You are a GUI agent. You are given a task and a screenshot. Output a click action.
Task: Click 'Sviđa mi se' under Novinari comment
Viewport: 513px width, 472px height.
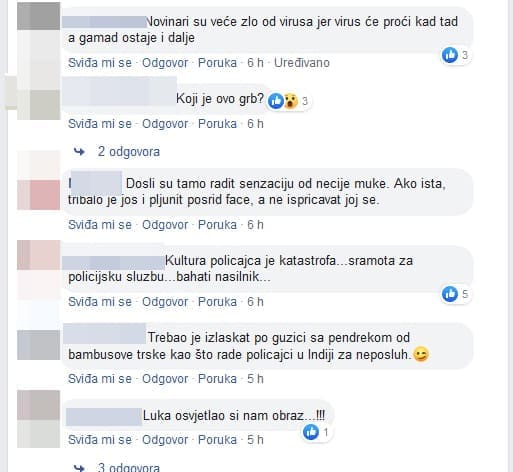tap(100, 63)
